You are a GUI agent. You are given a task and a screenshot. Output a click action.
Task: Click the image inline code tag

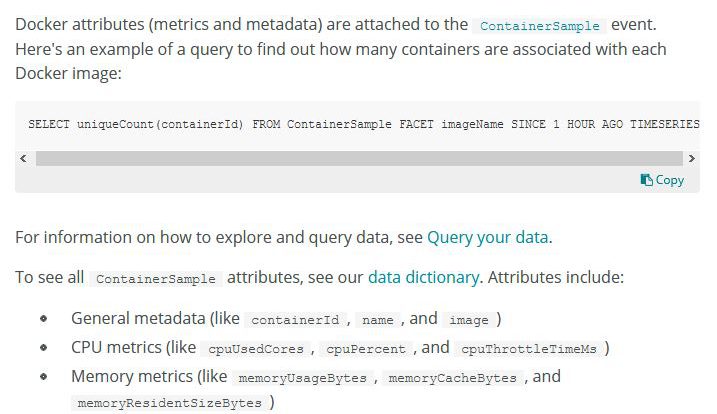[469, 320]
